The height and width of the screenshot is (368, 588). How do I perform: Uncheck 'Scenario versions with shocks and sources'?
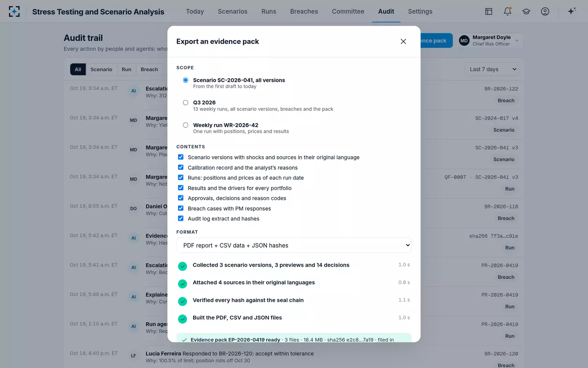tap(180, 157)
